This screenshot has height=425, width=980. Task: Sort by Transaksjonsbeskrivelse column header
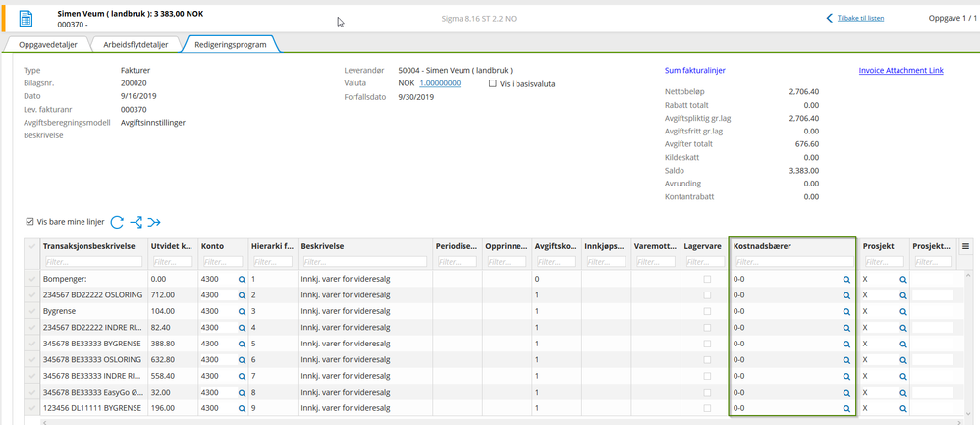click(89, 246)
